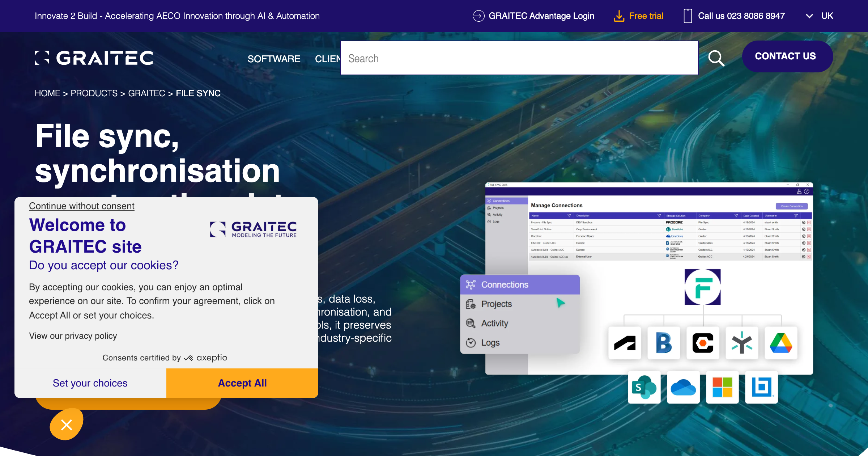Open the SOFTWARE menu

coord(274,59)
